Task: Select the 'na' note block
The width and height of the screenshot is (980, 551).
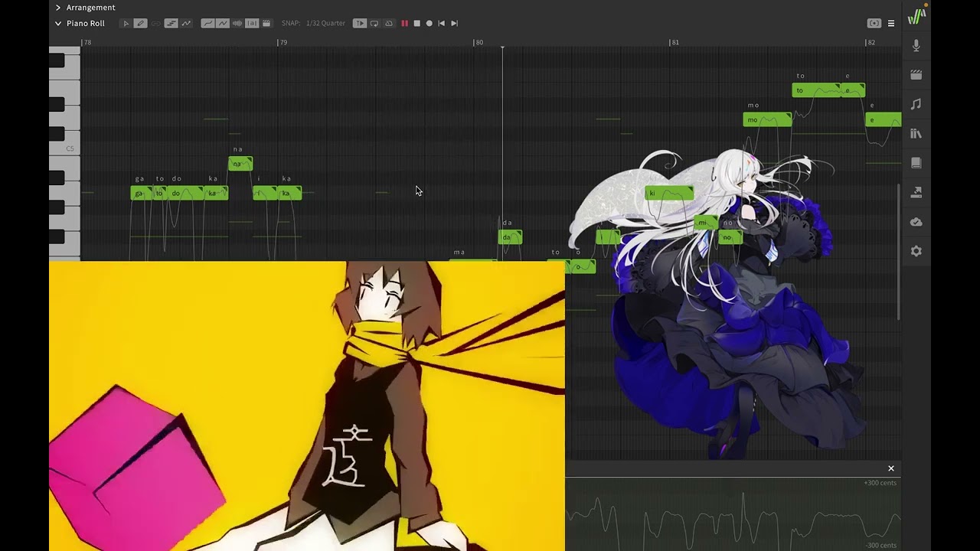Action: click(240, 164)
